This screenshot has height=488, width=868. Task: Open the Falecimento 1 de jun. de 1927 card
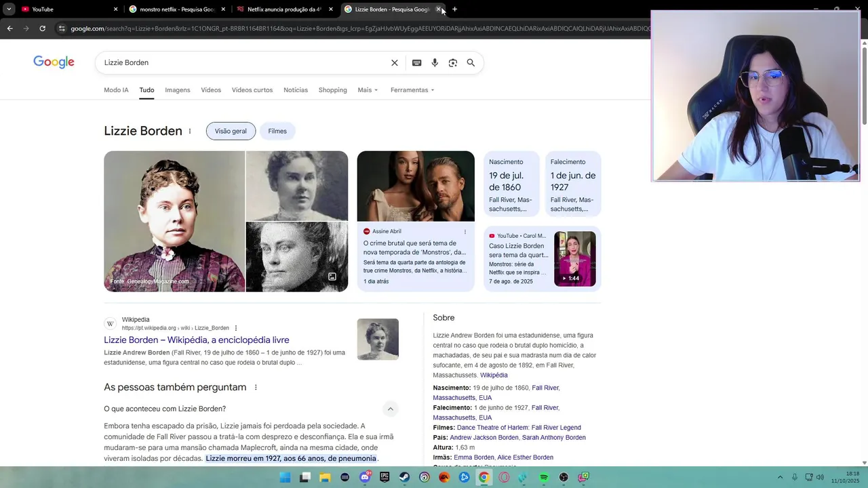click(573, 184)
